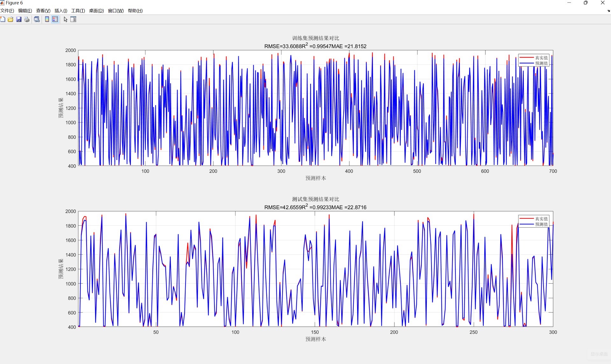Open the 编辑(E) menu

(25, 11)
